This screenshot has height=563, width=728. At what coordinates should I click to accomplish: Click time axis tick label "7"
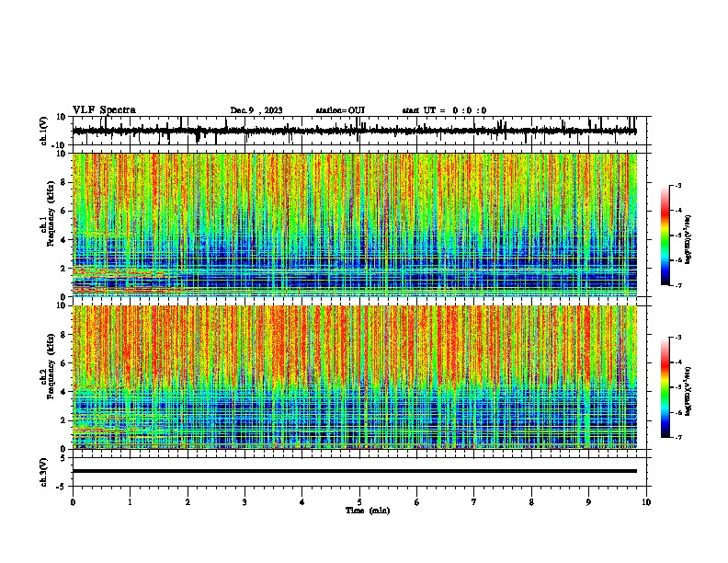click(474, 502)
